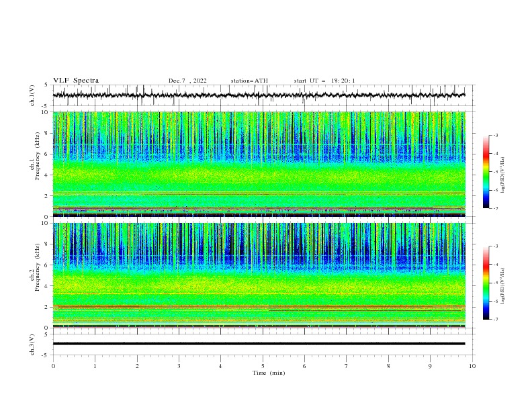Click the 'start UT = 18:20:1' label

[x=324, y=81]
